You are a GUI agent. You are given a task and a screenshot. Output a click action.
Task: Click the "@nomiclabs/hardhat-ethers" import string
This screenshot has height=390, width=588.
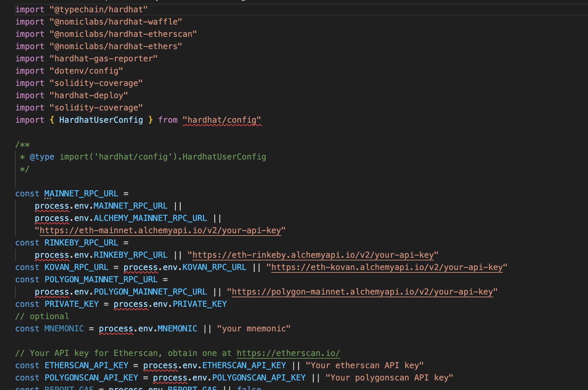(x=116, y=46)
